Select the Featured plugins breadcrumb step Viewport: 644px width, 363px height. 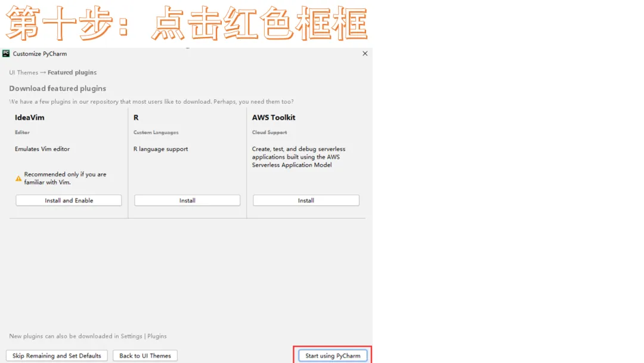coord(72,72)
